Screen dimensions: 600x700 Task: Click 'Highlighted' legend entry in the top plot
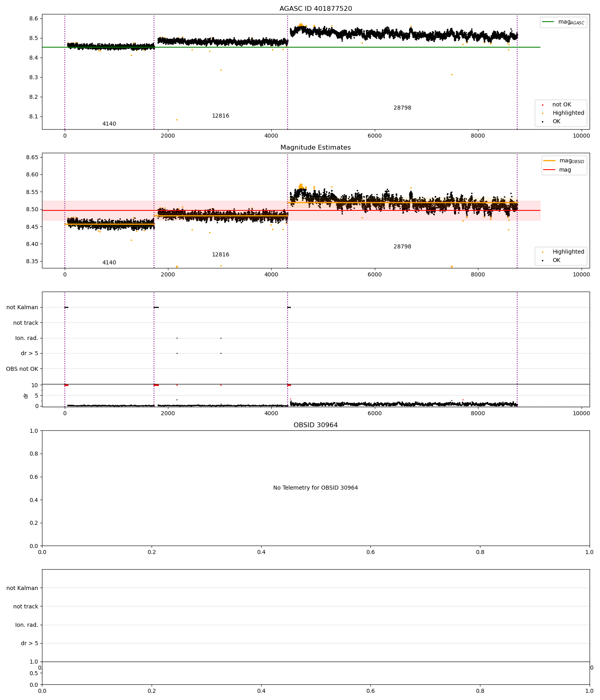point(563,113)
